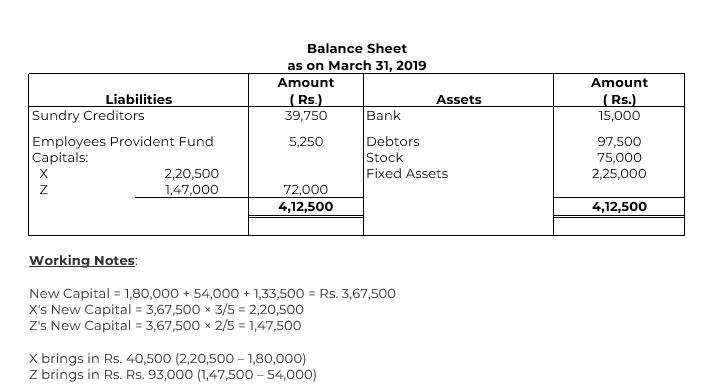Click the assets total 4,12,500

pyautogui.click(x=619, y=206)
